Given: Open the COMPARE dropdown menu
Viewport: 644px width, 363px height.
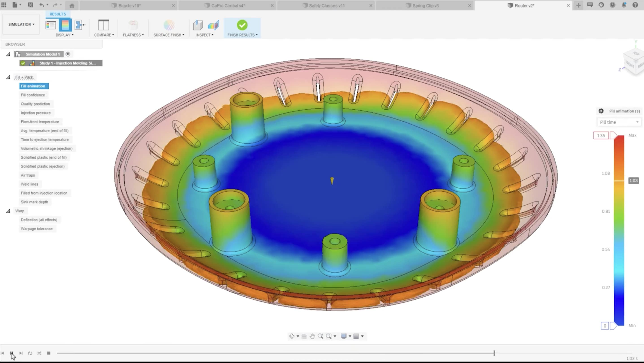Looking at the screenshot, I should 104,35.
